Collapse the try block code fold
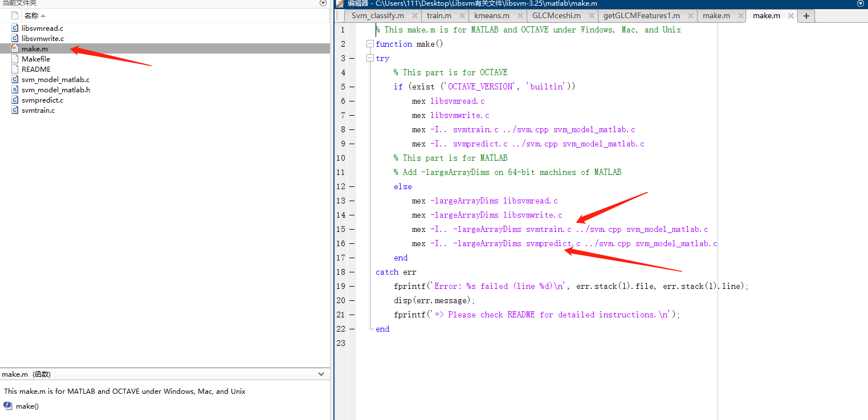The height and width of the screenshot is (420, 868). [370, 58]
